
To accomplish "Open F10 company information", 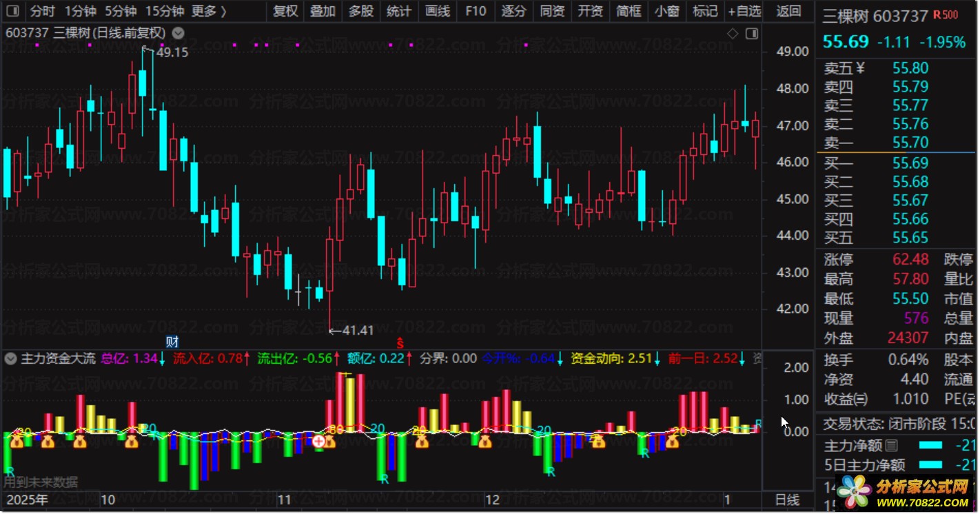I will pos(476,11).
